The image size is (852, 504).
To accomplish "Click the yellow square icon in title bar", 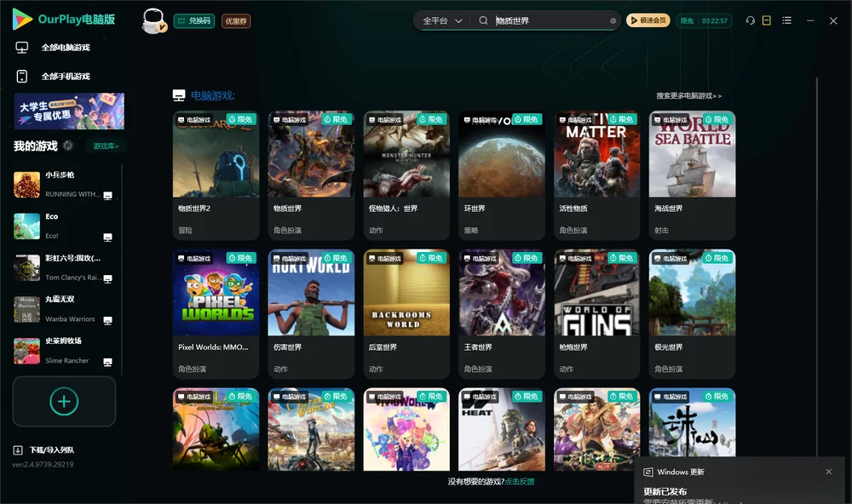I will (767, 20).
